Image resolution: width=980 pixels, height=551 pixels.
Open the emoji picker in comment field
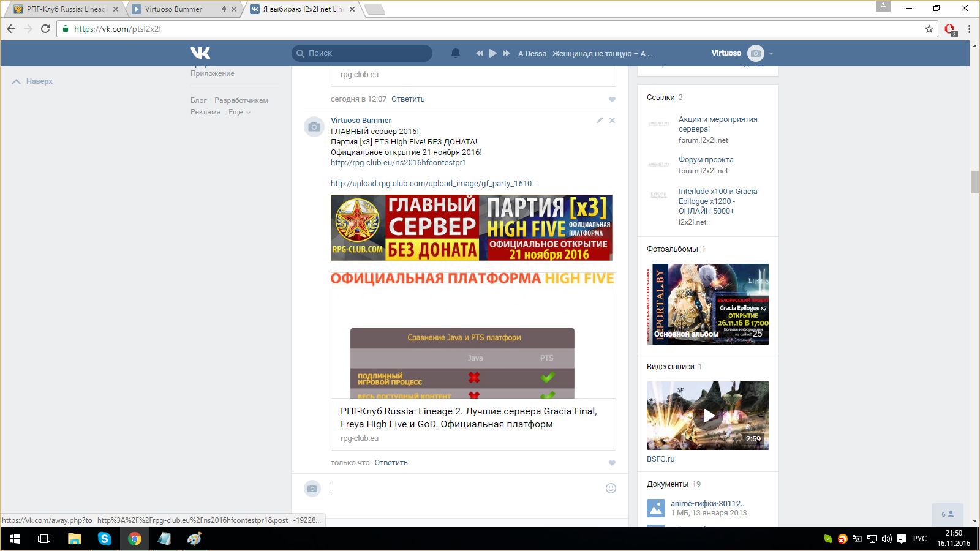click(x=611, y=488)
